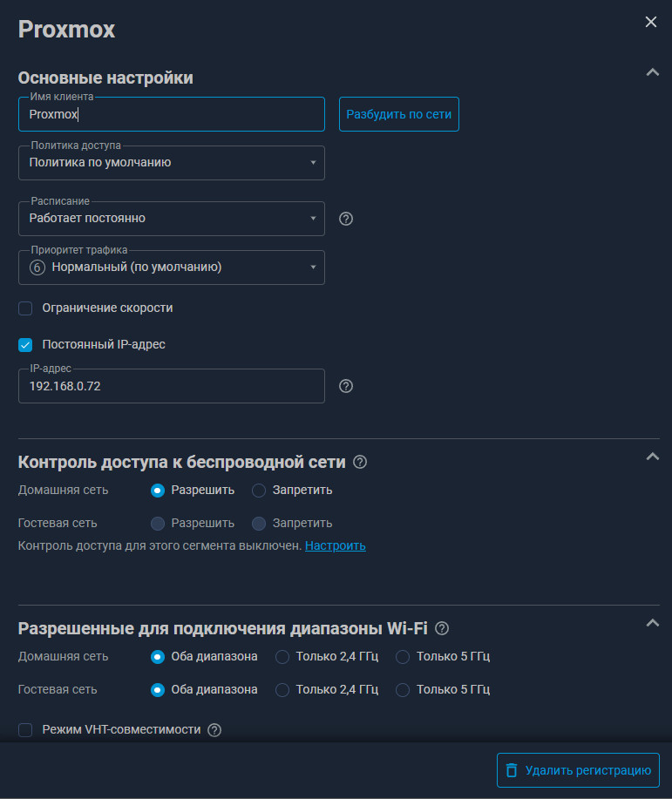Viewport: 672px width, 799px height.
Task: Click help icon for VHT compatibility mode
Action: click(214, 730)
